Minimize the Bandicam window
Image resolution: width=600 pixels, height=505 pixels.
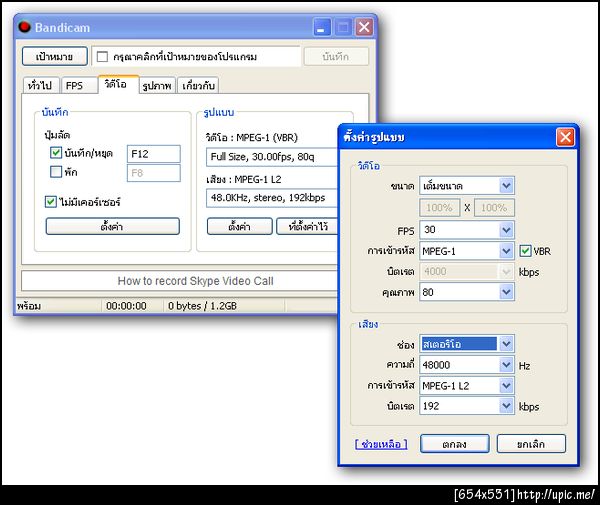[322, 27]
